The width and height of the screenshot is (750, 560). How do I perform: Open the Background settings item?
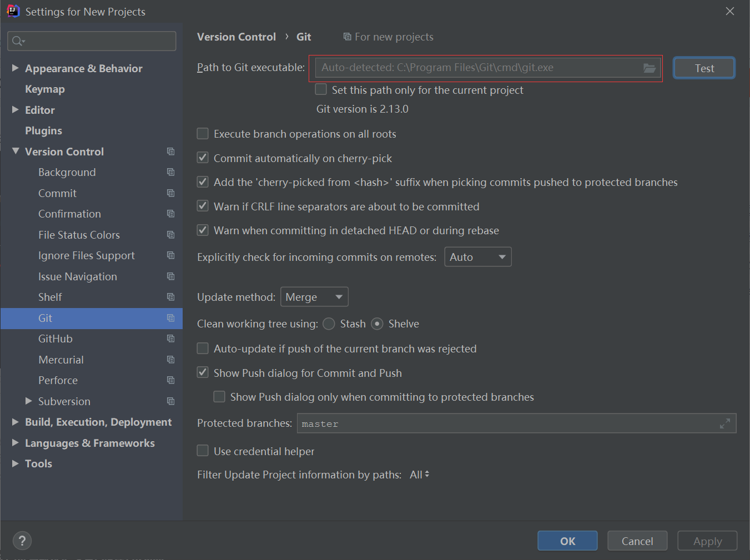[x=67, y=172]
